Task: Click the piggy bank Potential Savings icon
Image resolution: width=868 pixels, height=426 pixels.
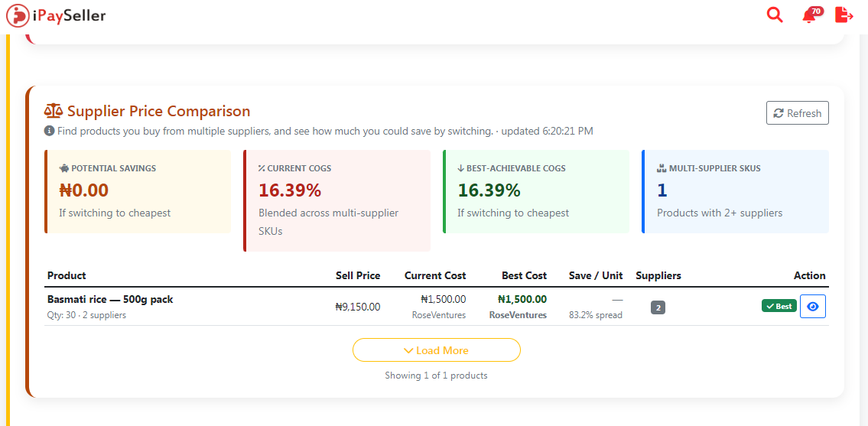Action: point(63,168)
